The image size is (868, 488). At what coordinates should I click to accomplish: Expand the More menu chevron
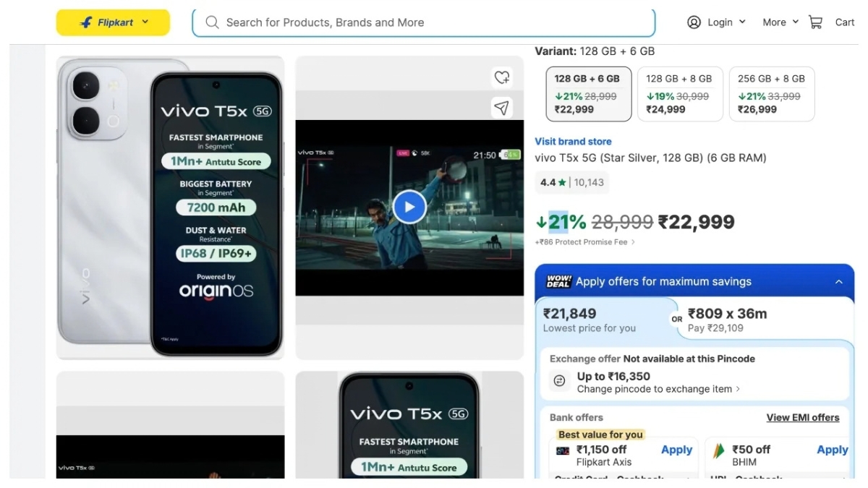point(795,22)
